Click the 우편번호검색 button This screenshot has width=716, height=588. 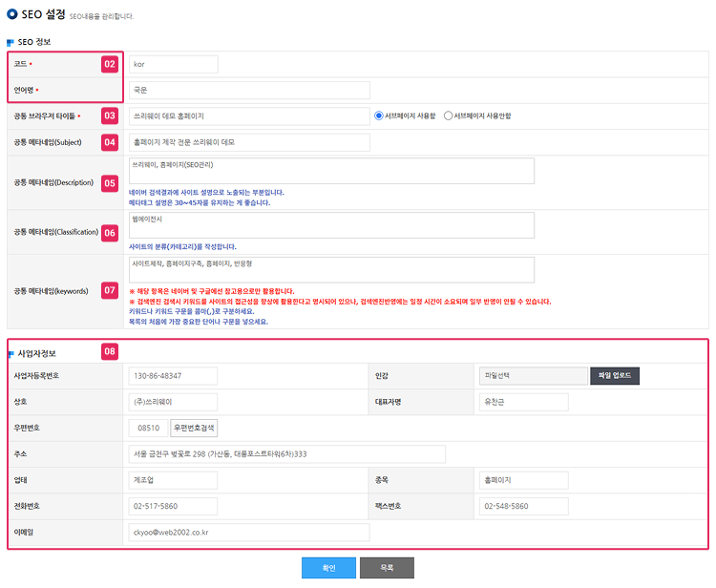click(x=194, y=428)
